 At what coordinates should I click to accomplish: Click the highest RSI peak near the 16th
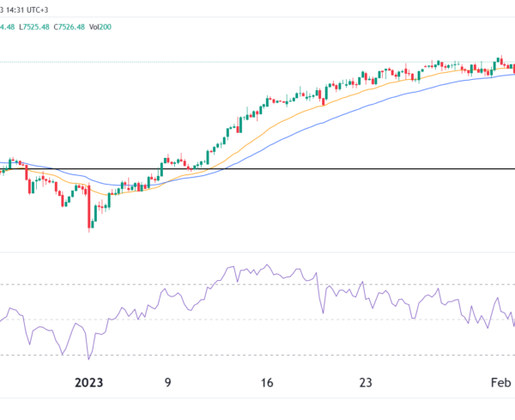pyautogui.click(x=268, y=265)
